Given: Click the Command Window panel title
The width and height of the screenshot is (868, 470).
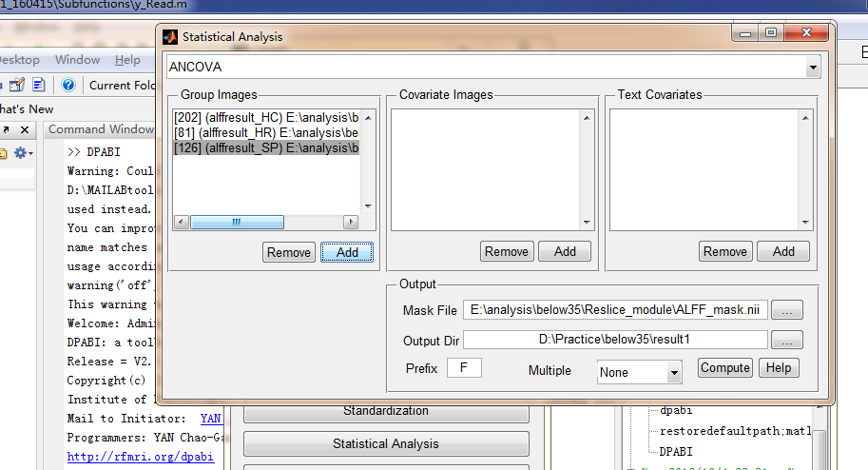Looking at the screenshot, I should click(101, 129).
